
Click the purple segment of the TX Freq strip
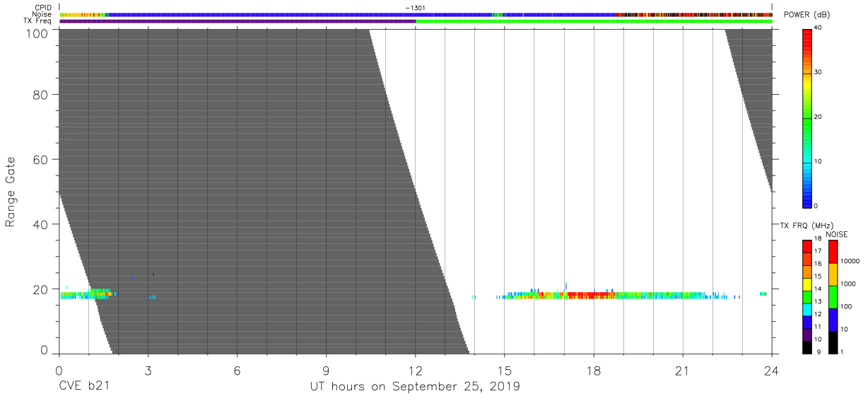click(x=237, y=21)
